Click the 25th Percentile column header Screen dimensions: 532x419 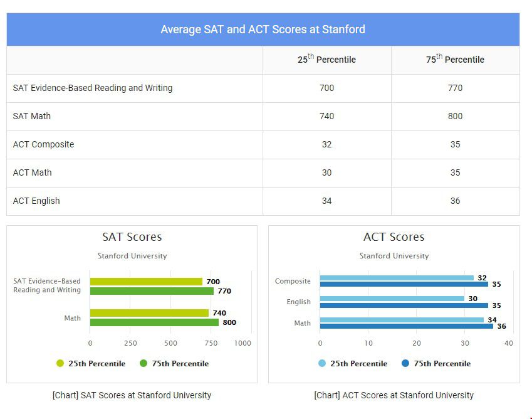326,59
